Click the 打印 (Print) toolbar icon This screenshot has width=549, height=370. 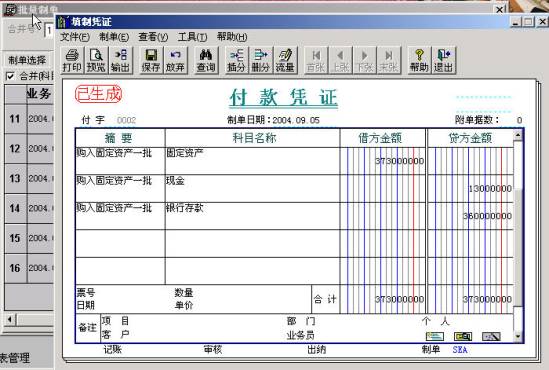point(72,61)
